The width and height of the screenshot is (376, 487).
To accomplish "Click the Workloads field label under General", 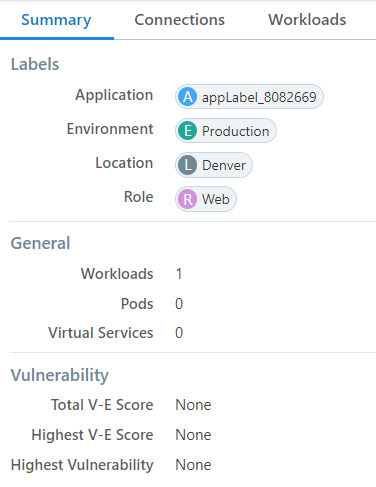I will click(x=117, y=274).
